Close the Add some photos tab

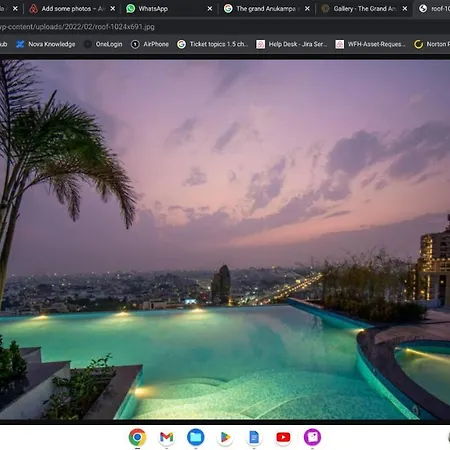pyautogui.click(x=113, y=9)
